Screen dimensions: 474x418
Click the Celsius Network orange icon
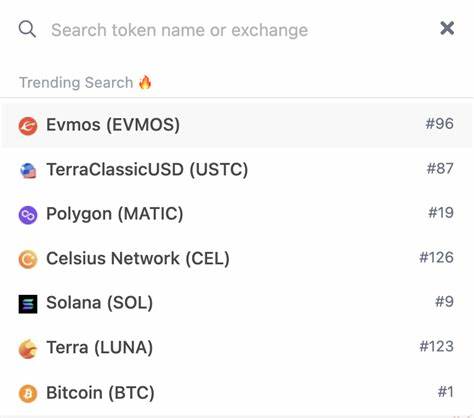(x=28, y=259)
